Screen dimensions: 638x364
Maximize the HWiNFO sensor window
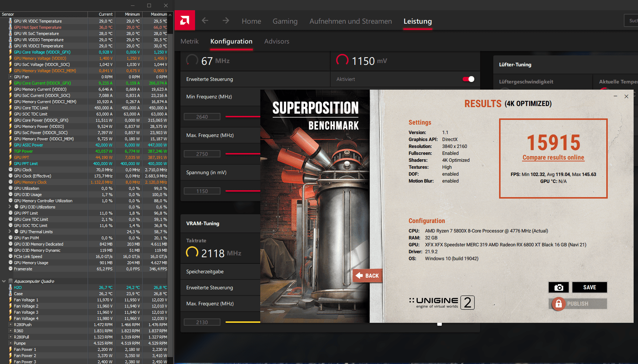coord(149,5)
